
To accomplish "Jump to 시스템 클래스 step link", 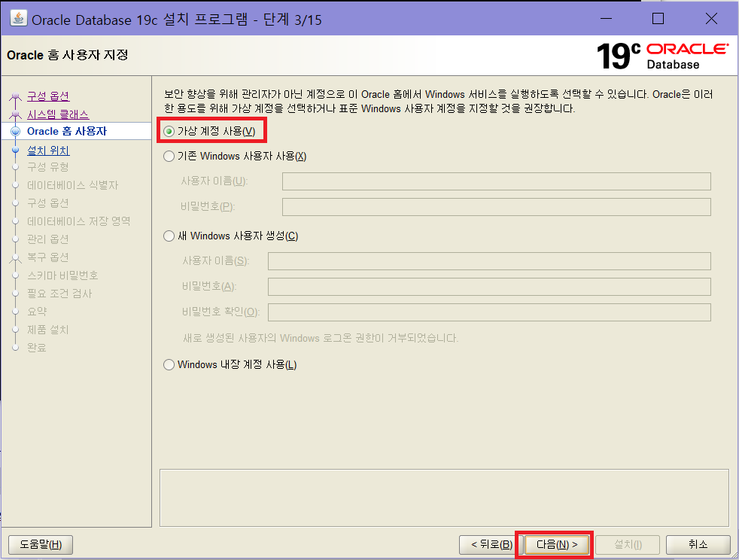I will click(x=58, y=114).
